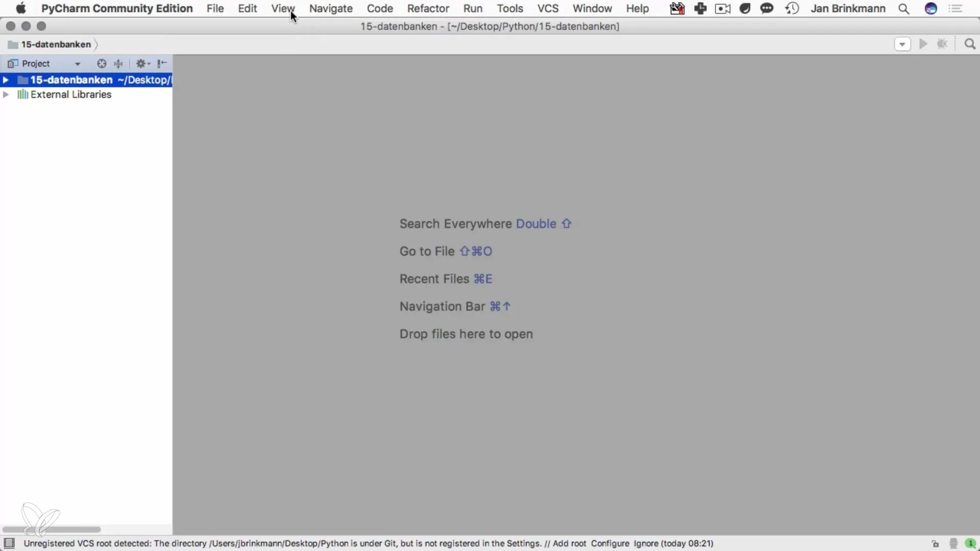This screenshot has height=551, width=980.
Task: Expand the 15-datenbanken project folder
Action: 6,80
